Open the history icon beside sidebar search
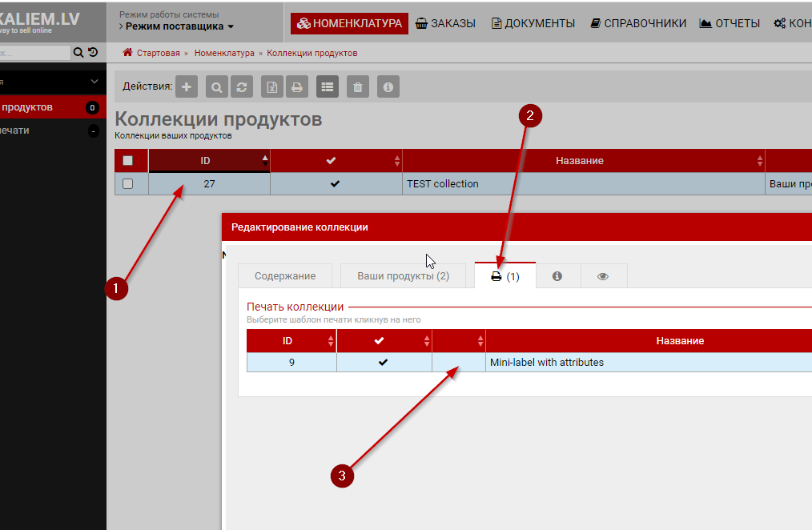812x530 pixels. 93,53
